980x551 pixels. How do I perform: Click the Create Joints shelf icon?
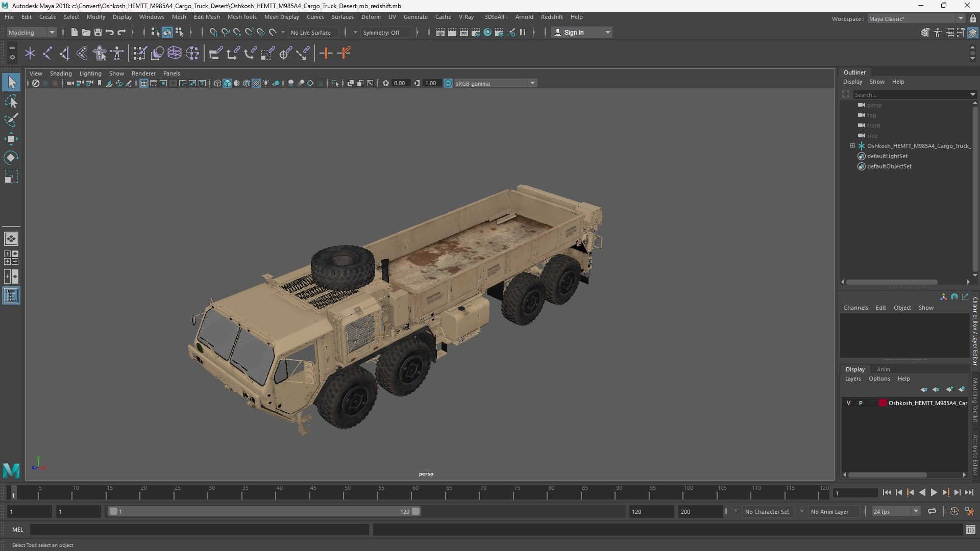(x=47, y=53)
